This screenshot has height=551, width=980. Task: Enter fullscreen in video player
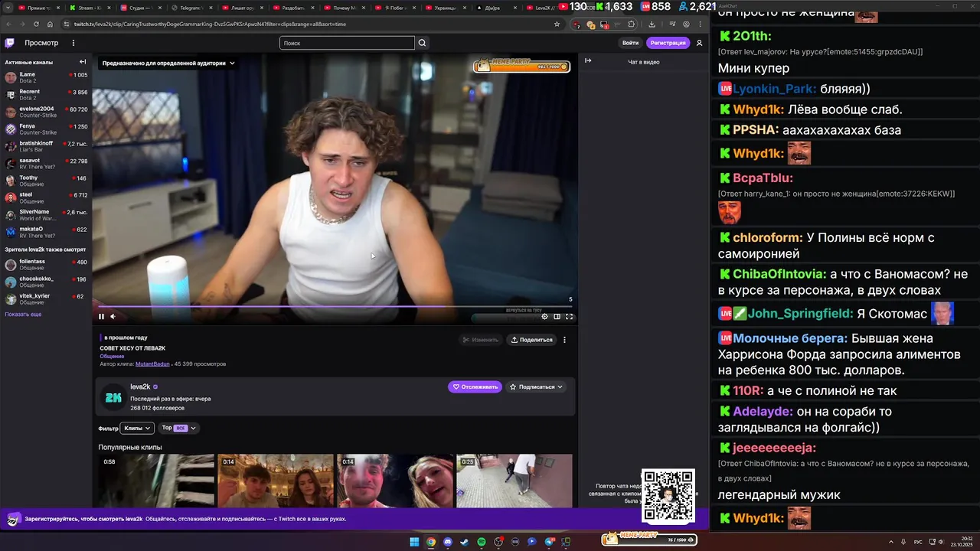tap(569, 316)
